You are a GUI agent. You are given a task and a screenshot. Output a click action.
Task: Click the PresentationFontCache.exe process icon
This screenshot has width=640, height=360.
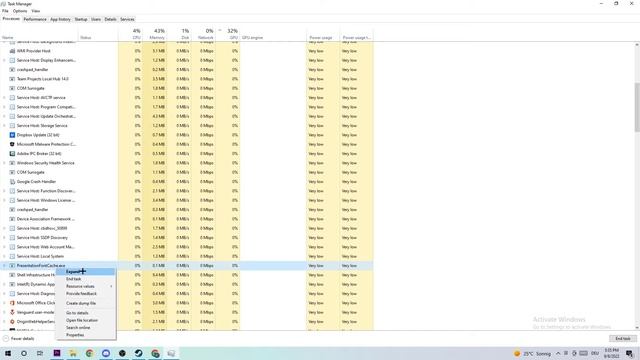point(12,266)
